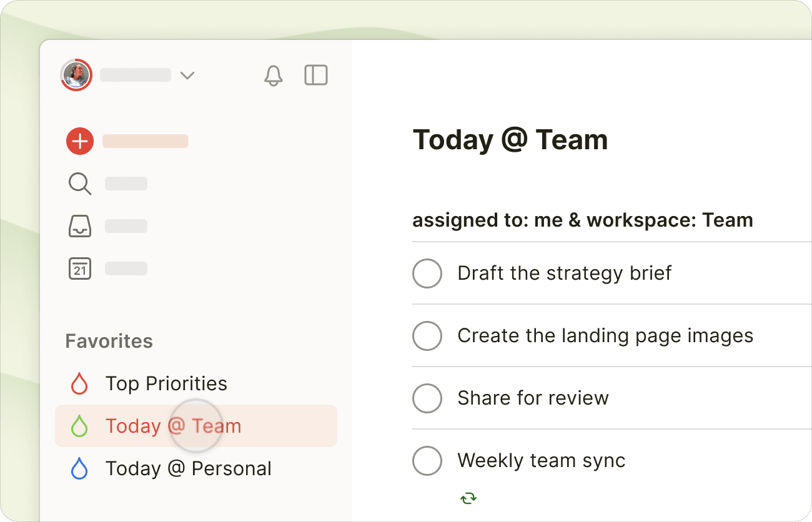Click the recurring icon under Weekly team sync
812x522 pixels.
pyautogui.click(x=468, y=498)
